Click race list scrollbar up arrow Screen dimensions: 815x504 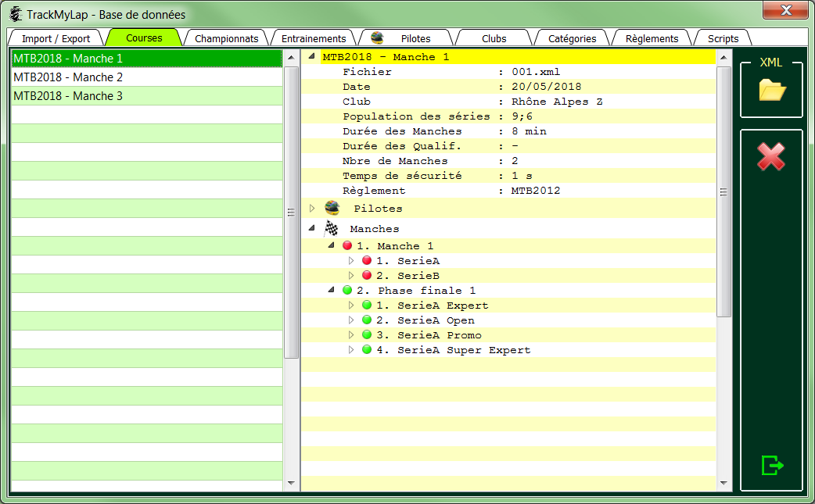tap(291, 57)
